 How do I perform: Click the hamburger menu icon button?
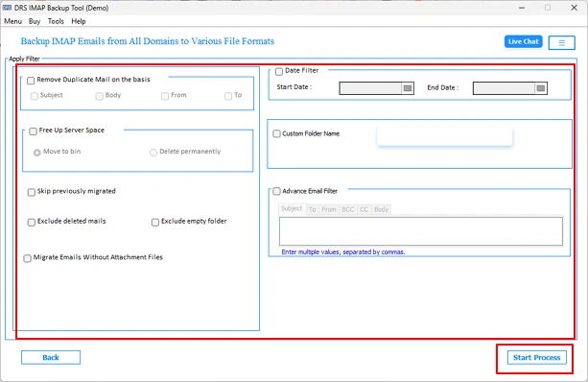(561, 43)
